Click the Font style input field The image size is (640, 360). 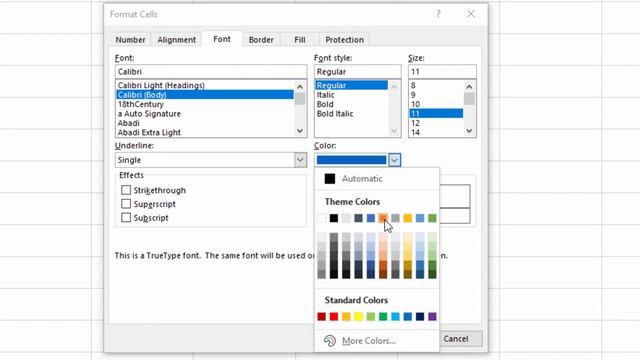(357, 71)
